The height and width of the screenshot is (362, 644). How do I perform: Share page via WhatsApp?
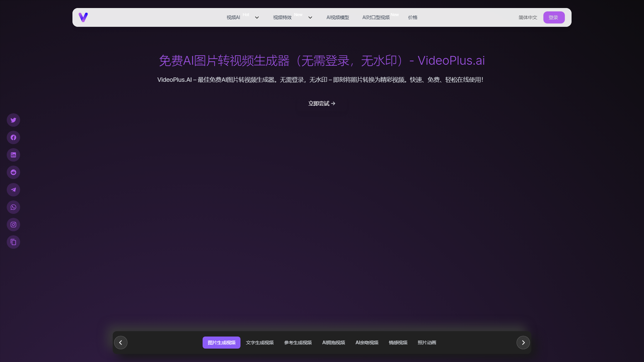pos(13,207)
